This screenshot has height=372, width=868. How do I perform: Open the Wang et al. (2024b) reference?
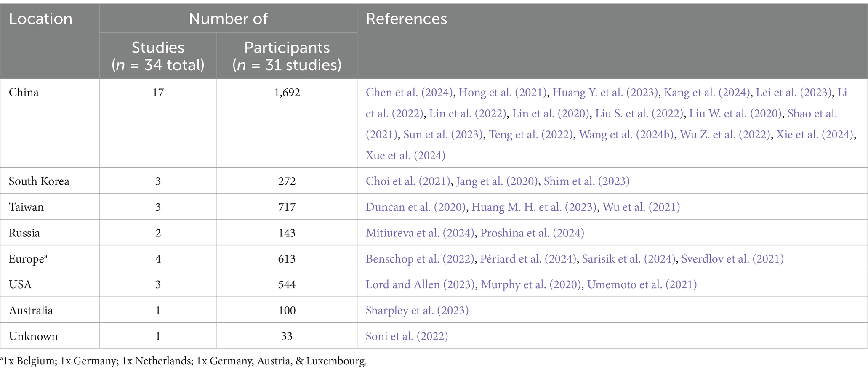click(627, 135)
